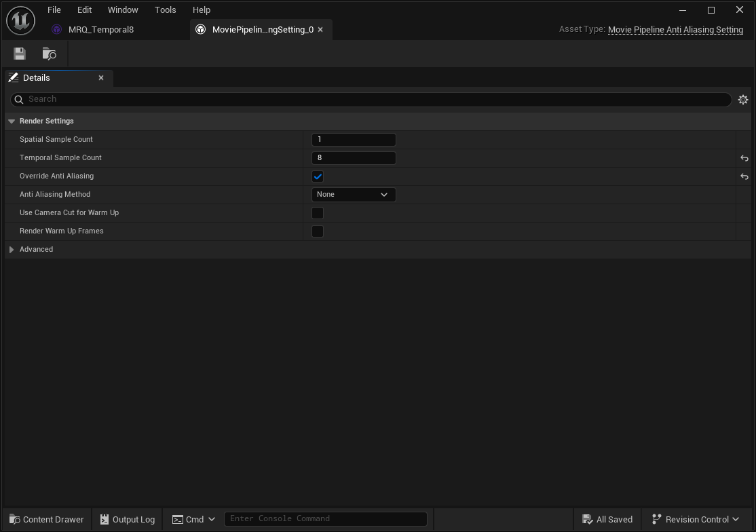Collapse the Render Settings section
This screenshot has width=756, height=532.
click(12, 121)
